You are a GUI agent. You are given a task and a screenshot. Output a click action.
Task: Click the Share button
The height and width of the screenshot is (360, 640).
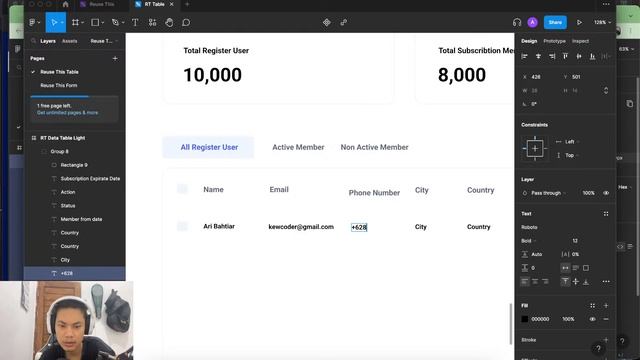tap(555, 22)
